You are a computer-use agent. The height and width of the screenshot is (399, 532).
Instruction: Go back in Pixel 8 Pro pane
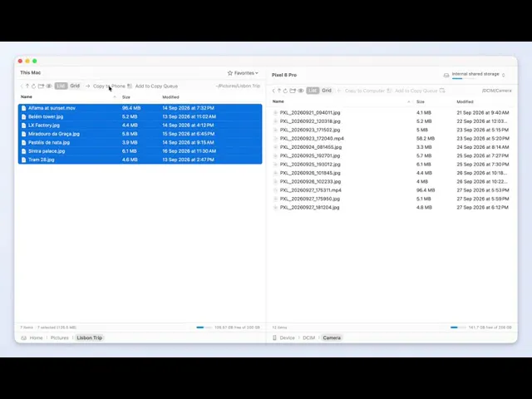273,91
